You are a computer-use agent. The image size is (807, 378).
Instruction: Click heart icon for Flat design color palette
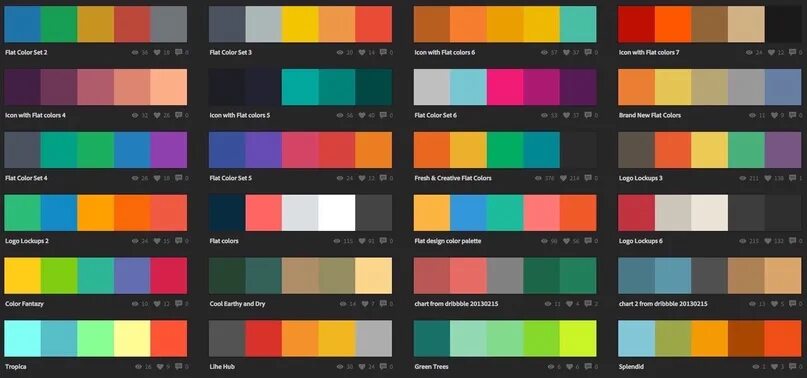pos(567,241)
